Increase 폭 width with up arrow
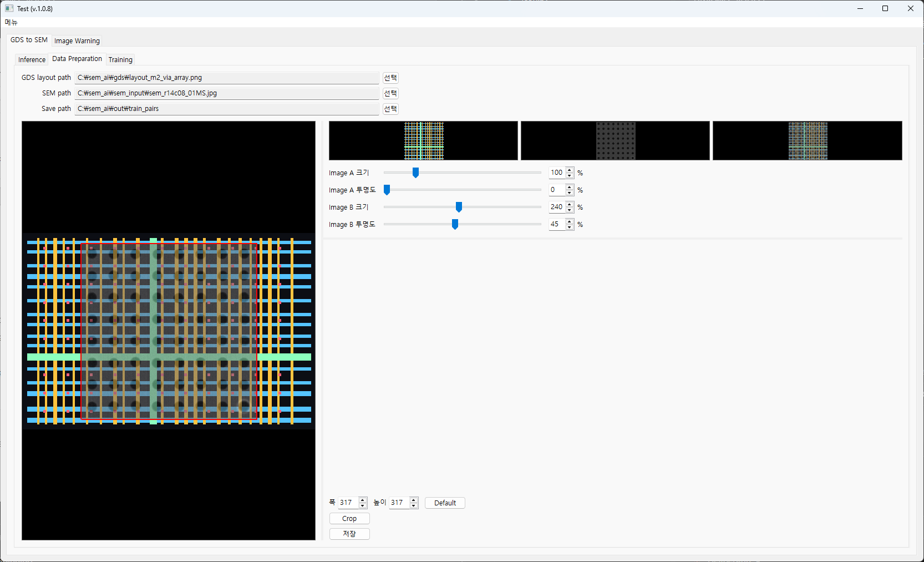The image size is (924, 562). click(x=363, y=500)
